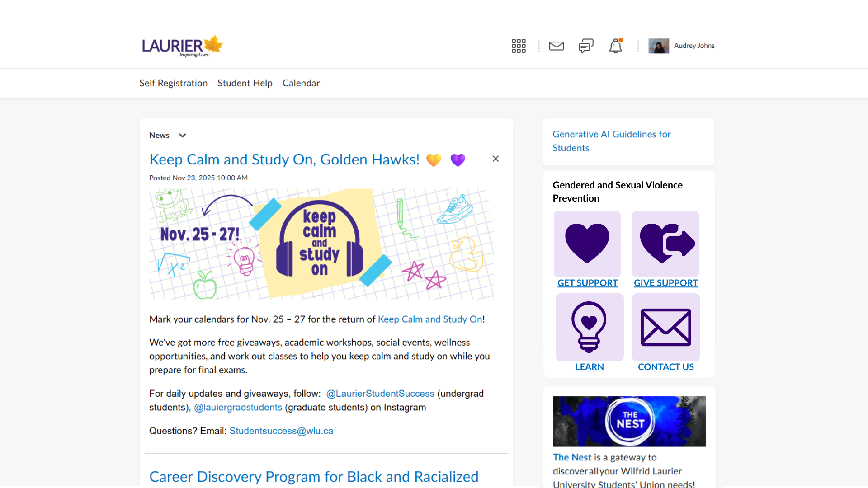Expand the News widget dropdown chevron
Screen dimensions: 868x488
182,135
